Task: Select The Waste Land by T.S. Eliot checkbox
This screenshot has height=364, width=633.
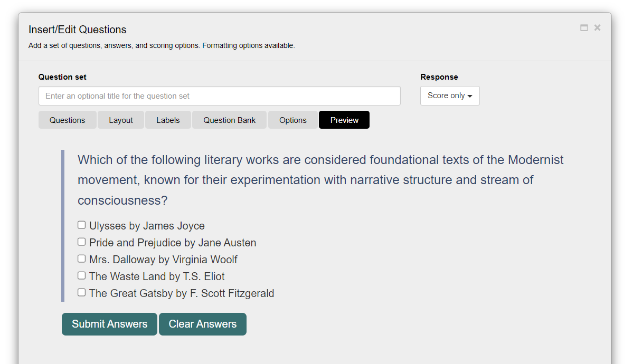Action: coord(81,275)
